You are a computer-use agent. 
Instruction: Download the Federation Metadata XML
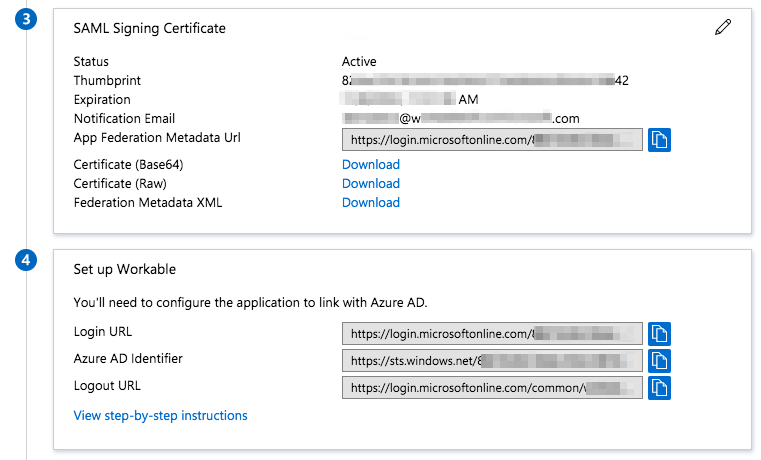[x=371, y=202]
